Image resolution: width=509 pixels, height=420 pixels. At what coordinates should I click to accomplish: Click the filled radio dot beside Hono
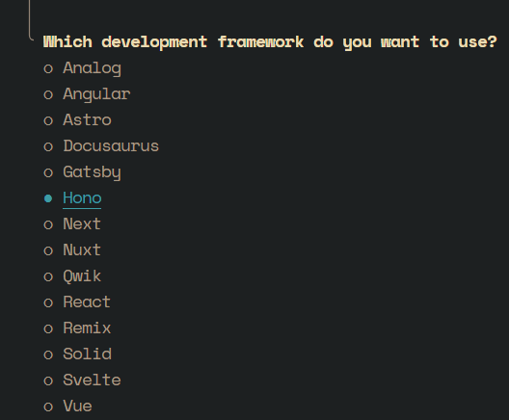pos(48,198)
